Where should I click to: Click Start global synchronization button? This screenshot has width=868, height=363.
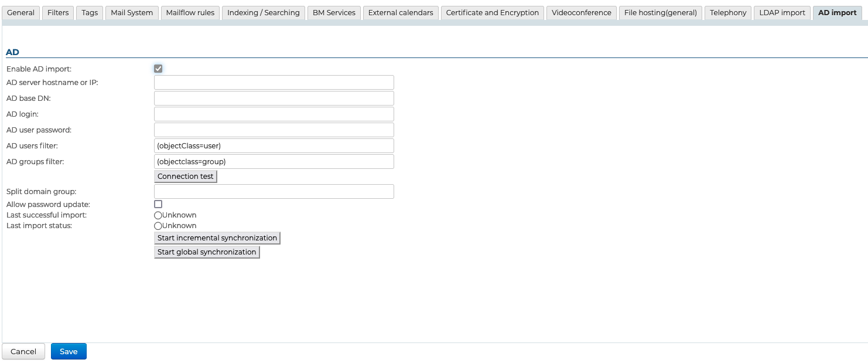207,252
